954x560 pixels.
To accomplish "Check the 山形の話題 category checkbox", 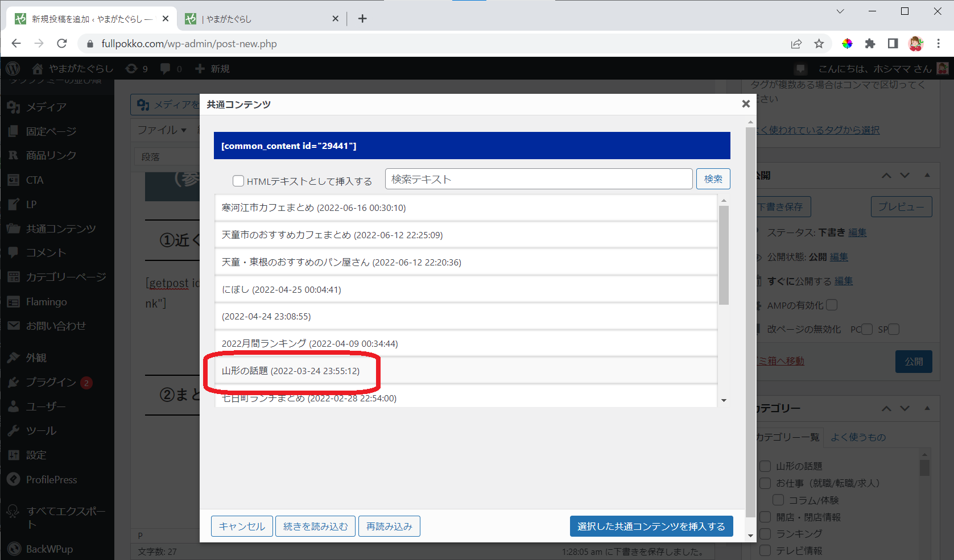I will click(766, 466).
